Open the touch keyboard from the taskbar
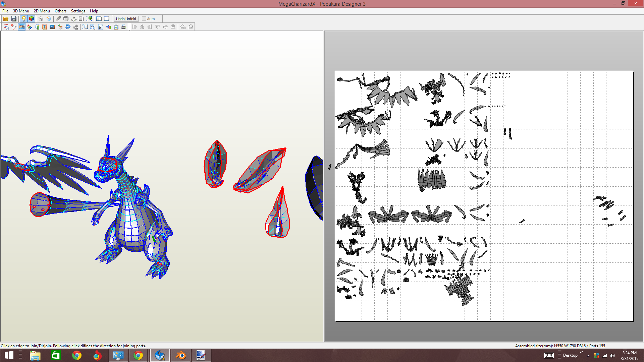The image size is (644, 362). pos(549,355)
